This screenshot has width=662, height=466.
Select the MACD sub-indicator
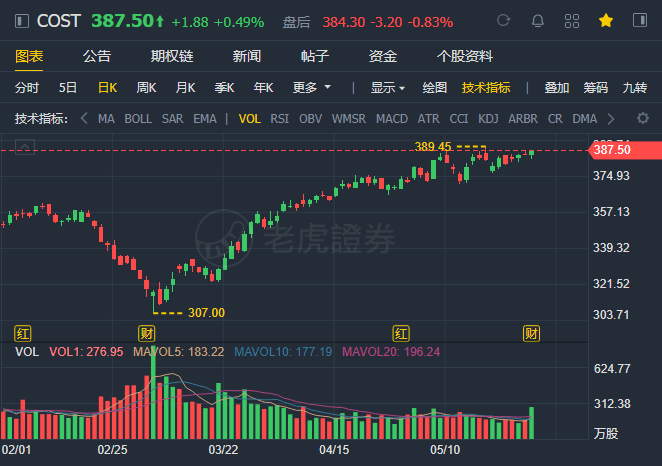(392, 119)
